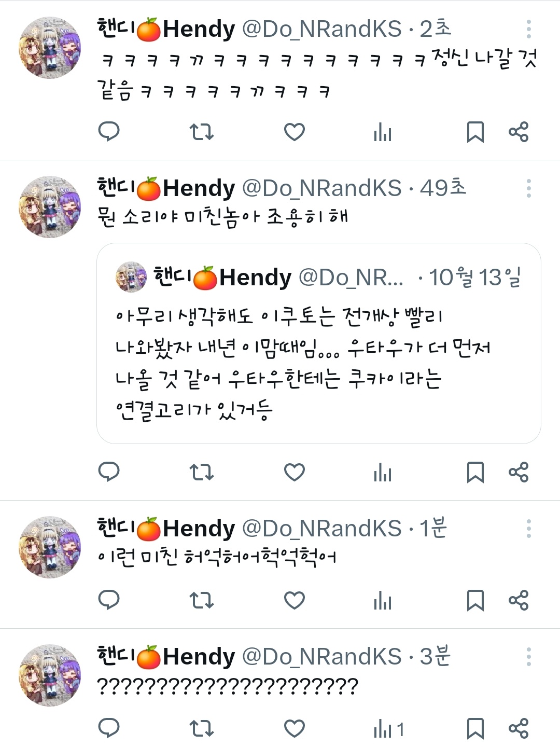Like the 49초 quote tweet
This screenshot has height=747, width=560.
(x=295, y=472)
